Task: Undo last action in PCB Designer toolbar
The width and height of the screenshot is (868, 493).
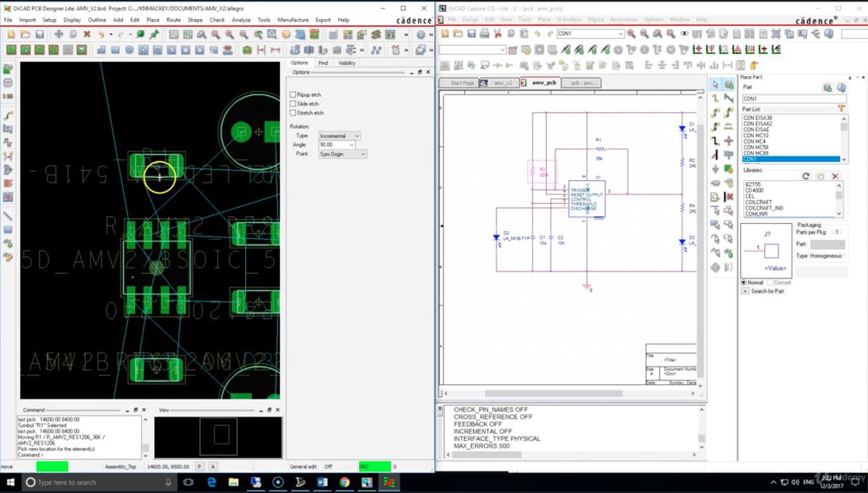Action: (x=102, y=34)
